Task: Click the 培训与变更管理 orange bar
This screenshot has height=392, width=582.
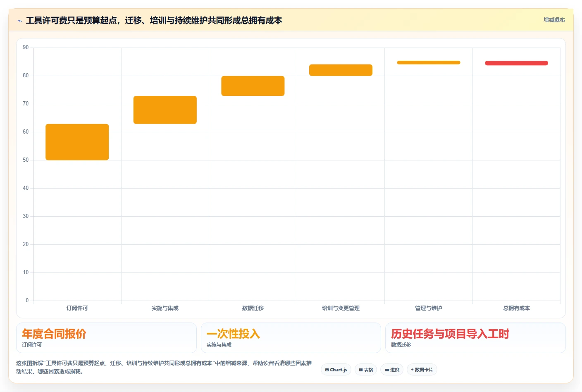Action: [341, 70]
